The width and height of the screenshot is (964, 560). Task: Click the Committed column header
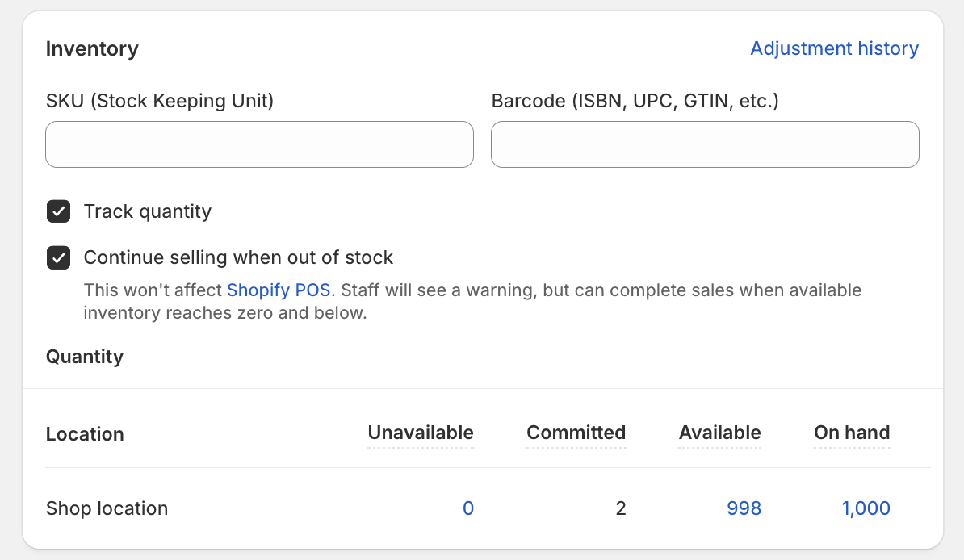pyautogui.click(x=576, y=433)
